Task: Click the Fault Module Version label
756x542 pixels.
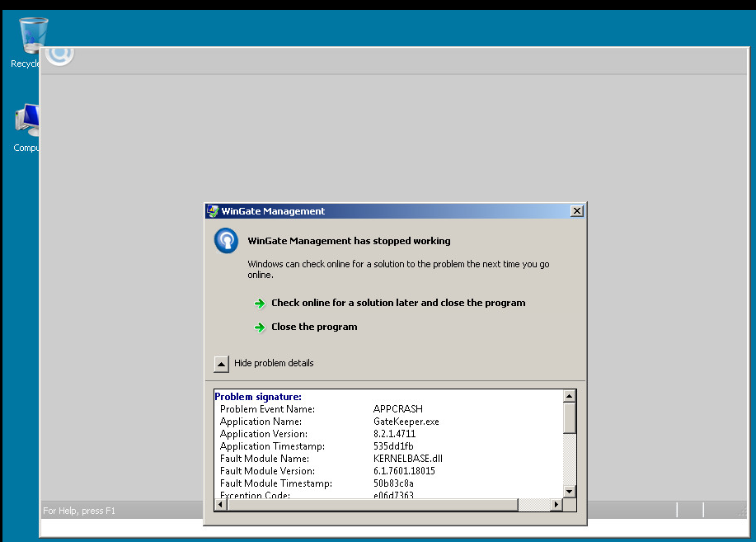Action: (x=268, y=470)
